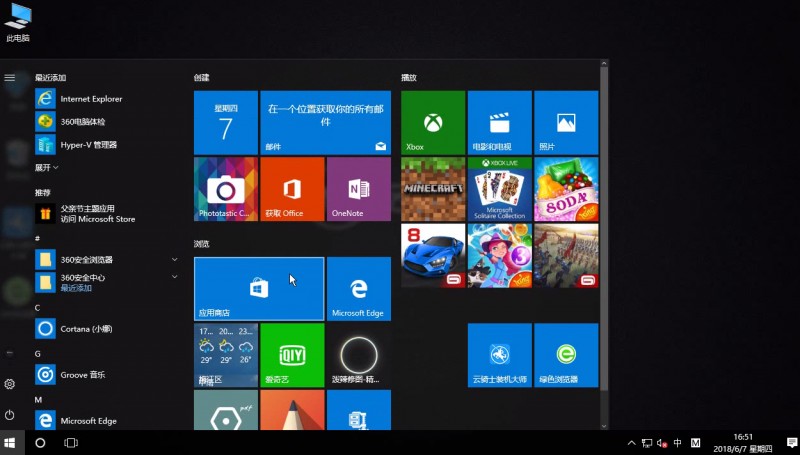This screenshot has height=455, width=800.
Task: Open the hexagon pdf app tile
Action: click(226, 410)
